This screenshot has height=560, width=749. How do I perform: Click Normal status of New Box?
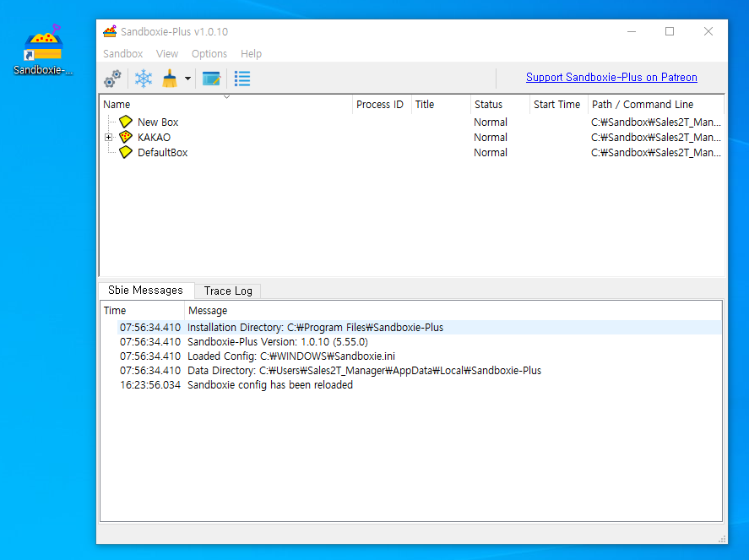point(491,122)
